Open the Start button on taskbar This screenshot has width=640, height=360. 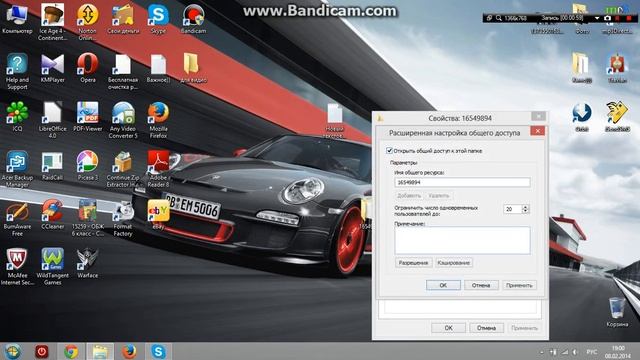pyautogui.click(x=13, y=351)
